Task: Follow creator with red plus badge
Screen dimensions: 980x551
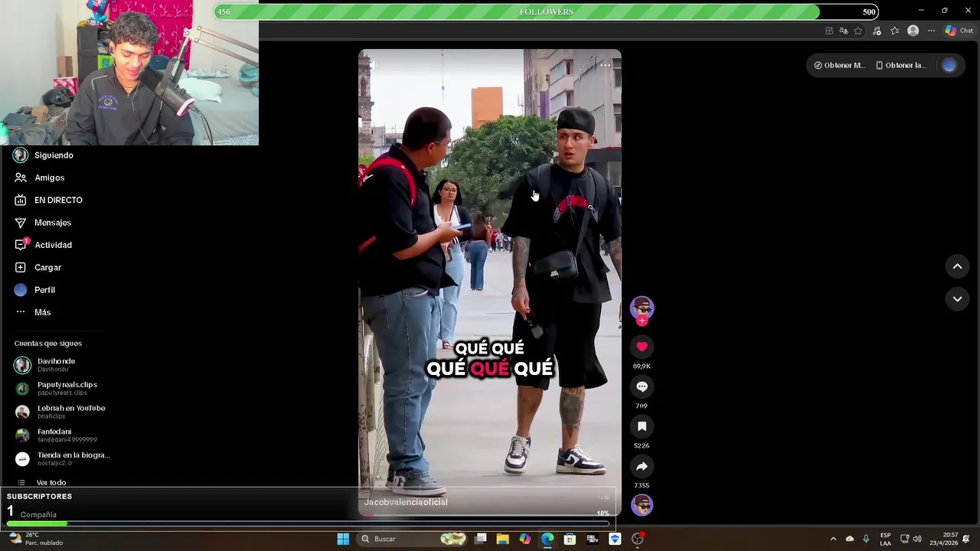Action: click(642, 321)
